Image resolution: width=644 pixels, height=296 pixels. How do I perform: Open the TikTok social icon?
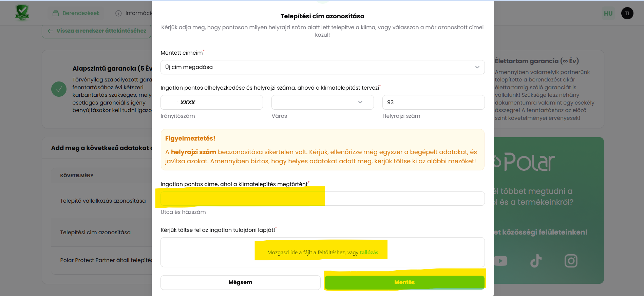pyautogui.click(x=536, y=261)
